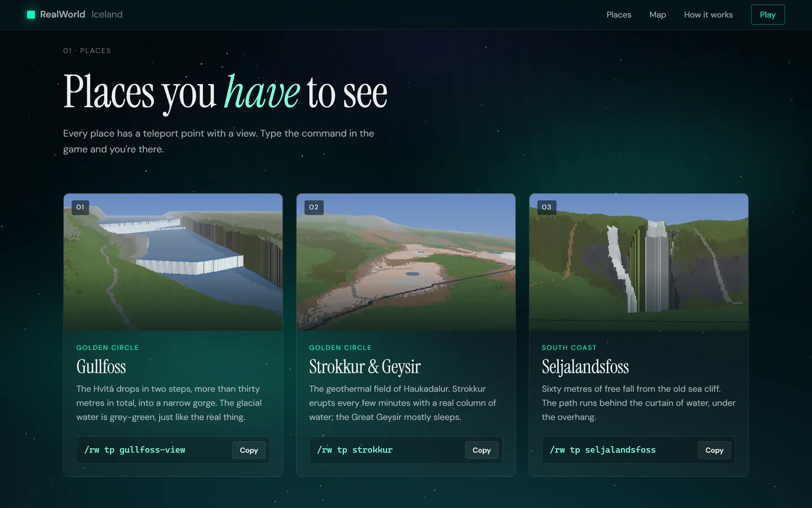Open the Gullfoss waterfall image
Image resolution: width=812 pixels, height=508 pixels.
(173, 262)
